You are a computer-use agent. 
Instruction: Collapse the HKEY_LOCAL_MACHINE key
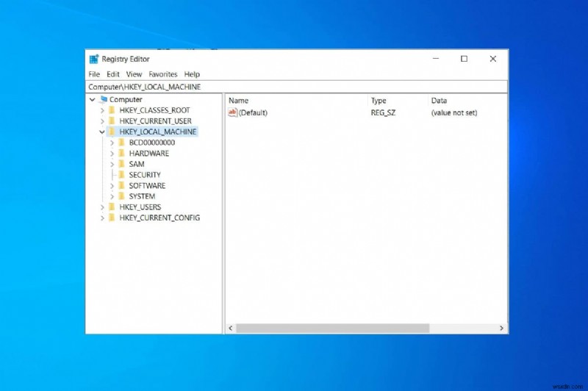[102, 132]
